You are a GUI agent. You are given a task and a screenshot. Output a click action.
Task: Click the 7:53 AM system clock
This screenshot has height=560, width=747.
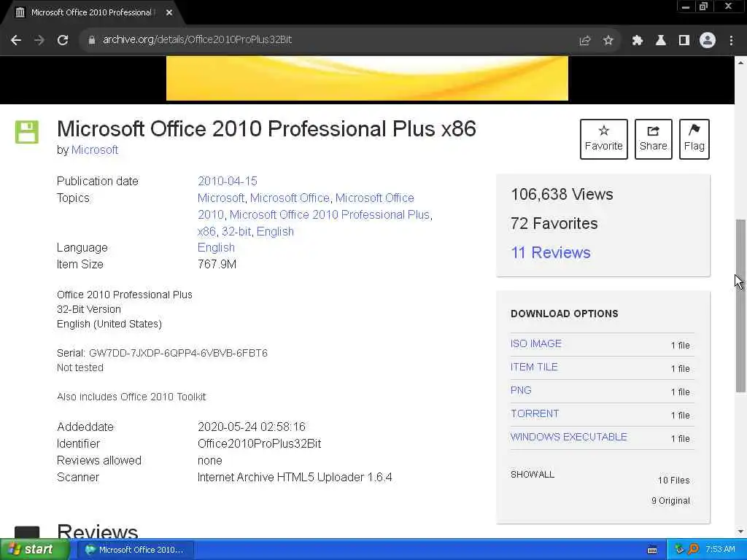pyautogui.click(x=720, y=550)
